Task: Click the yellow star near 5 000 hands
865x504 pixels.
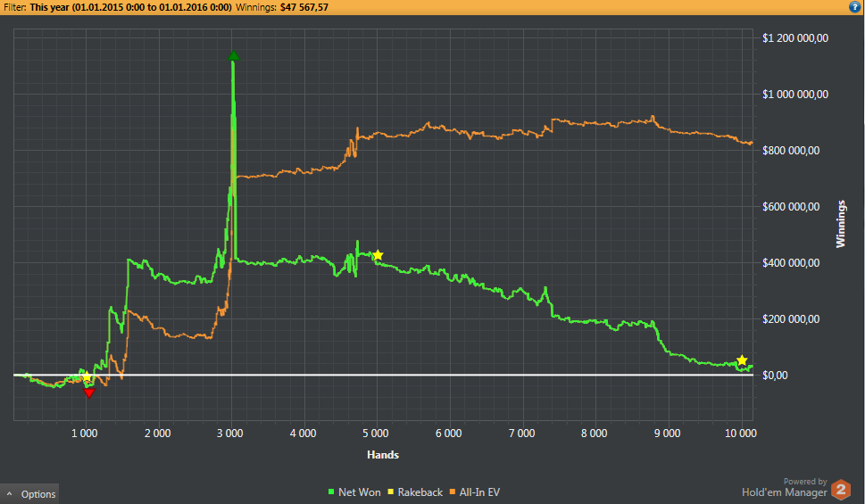Action: click(378, 255)
